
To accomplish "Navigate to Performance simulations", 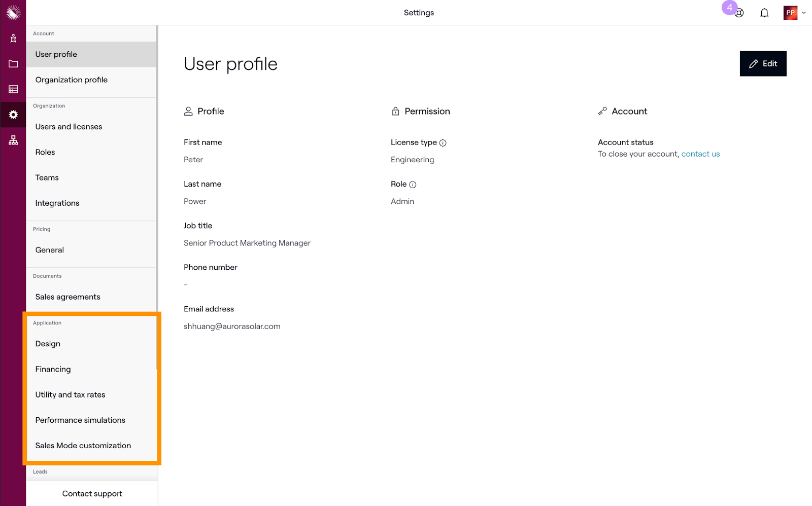I will (x=80, y=420).
